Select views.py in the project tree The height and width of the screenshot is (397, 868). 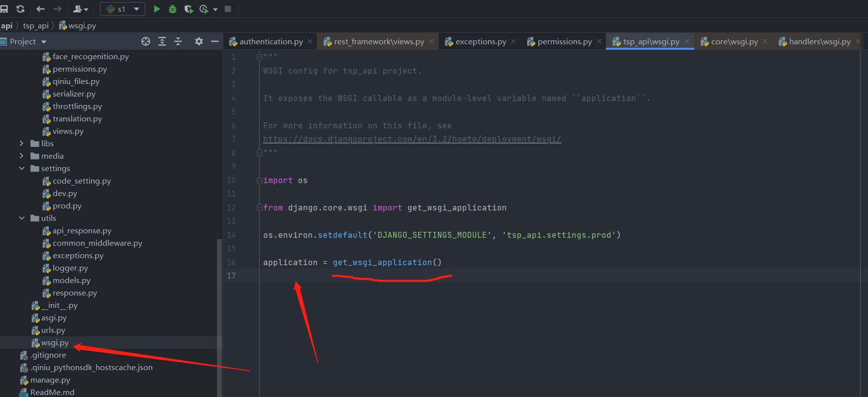coord(68,131)
